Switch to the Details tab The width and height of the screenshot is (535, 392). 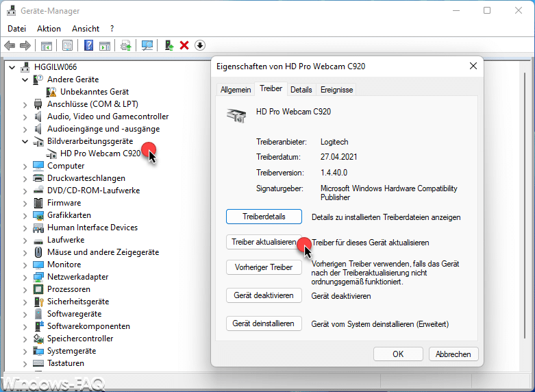tap(301, 90)
